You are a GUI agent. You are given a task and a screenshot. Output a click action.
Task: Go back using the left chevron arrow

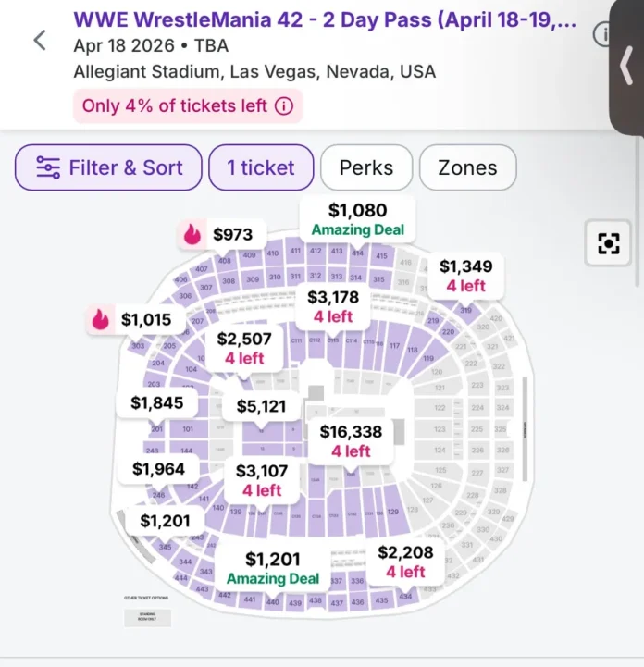click(x=40, y=41)
